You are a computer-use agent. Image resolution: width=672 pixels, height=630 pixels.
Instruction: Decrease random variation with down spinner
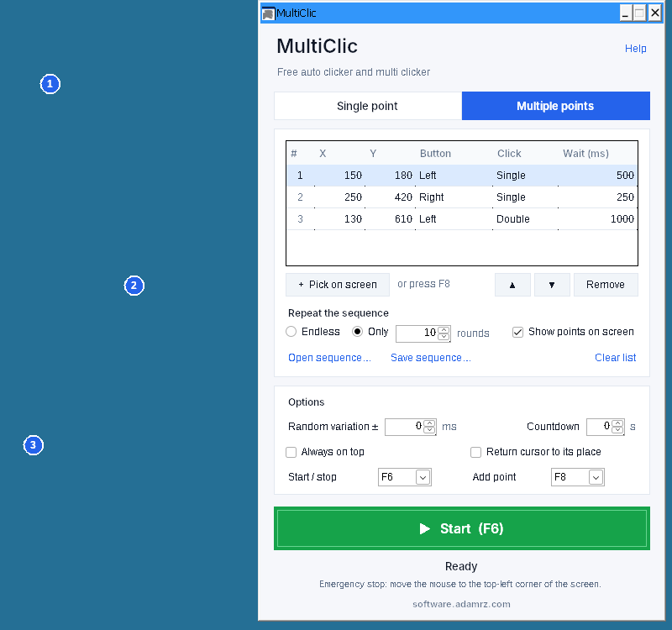(429, 430)
